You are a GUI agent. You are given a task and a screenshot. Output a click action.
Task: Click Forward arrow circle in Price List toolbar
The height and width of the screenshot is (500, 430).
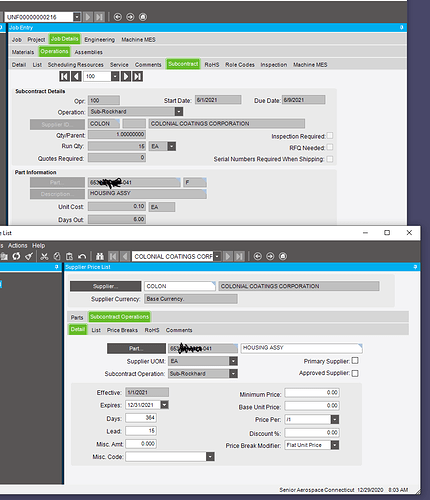coord(270,256)
